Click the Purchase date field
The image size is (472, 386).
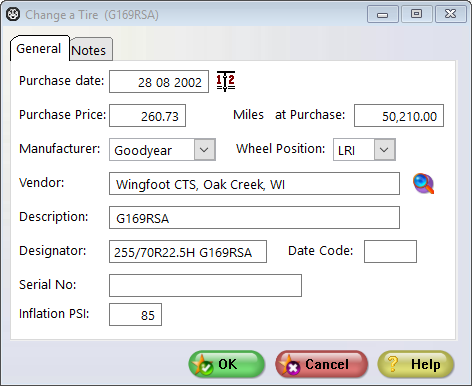click(159, 82)
